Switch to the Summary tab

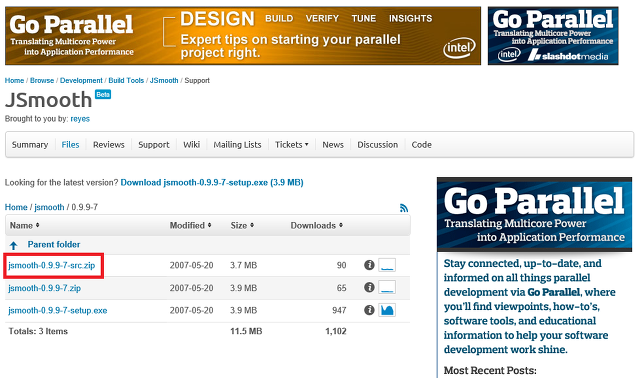(30, 145)
